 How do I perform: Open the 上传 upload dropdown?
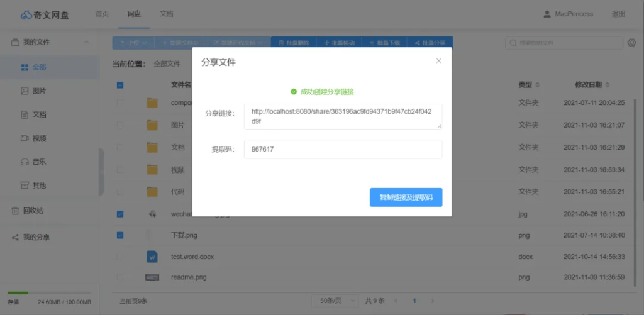[x=133, y=43]
